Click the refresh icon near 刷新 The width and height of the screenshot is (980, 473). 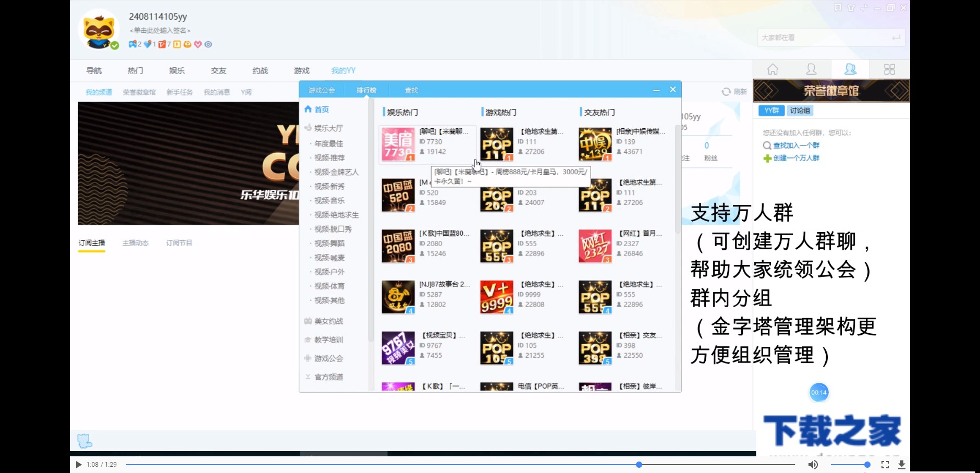726,91
